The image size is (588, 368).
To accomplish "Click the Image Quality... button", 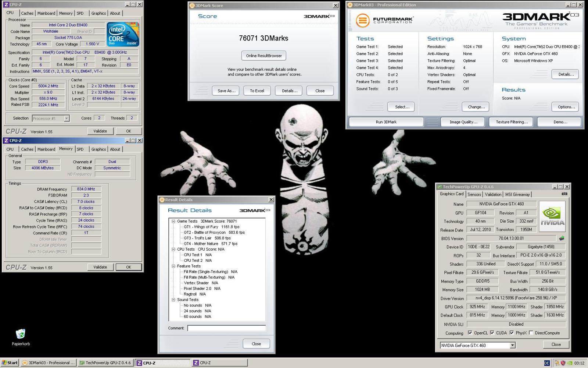I will coord(463,122).
